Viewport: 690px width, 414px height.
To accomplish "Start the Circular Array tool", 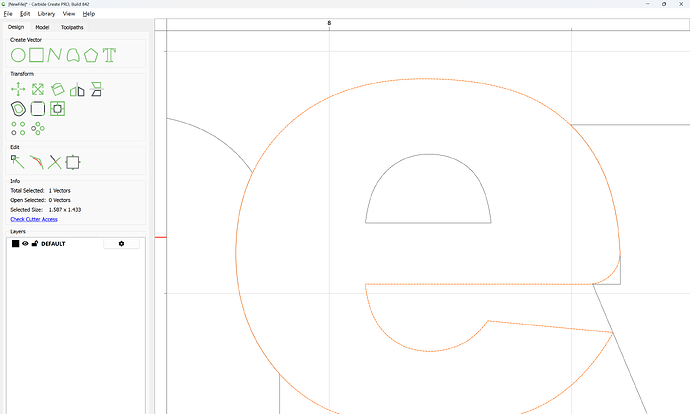I will [x=38, y=128].
